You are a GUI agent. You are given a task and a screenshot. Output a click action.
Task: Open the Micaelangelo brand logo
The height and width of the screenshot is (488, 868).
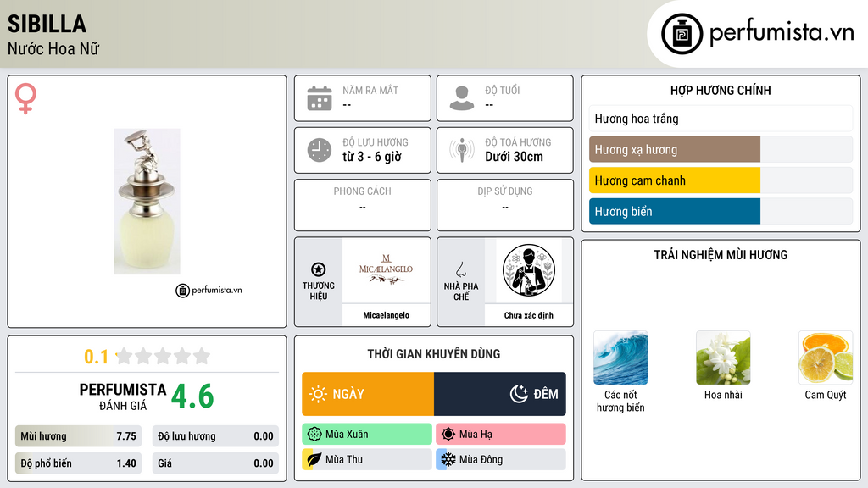point(386,270)
